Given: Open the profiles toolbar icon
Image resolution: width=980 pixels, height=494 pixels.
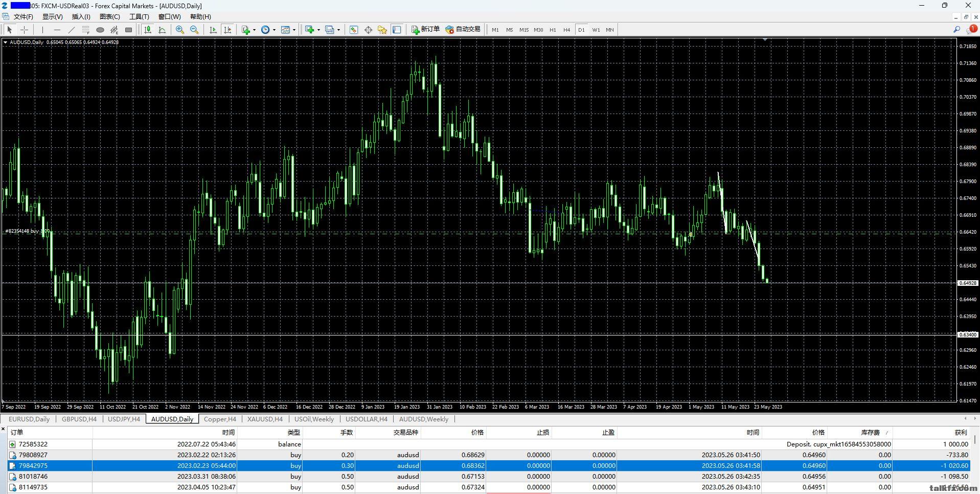Looking at the screenshot, I should pyautogui.click(x=330, y=30).
